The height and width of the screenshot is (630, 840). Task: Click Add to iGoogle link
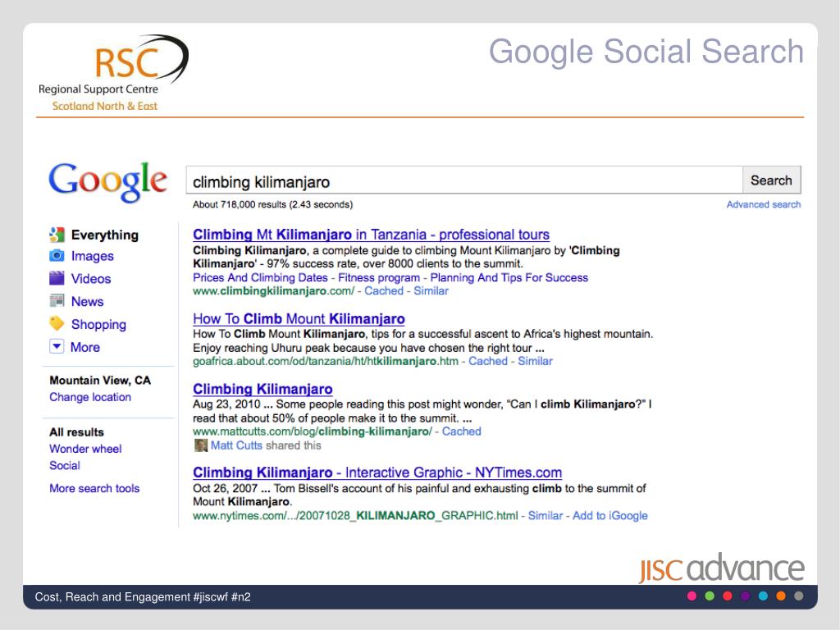click(x=610, y=515)
